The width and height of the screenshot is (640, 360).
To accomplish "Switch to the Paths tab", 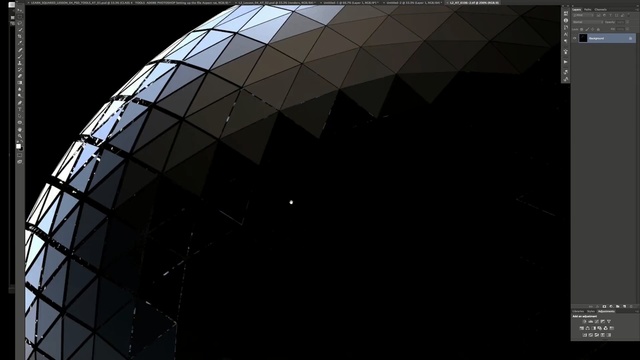I will 588,9.
